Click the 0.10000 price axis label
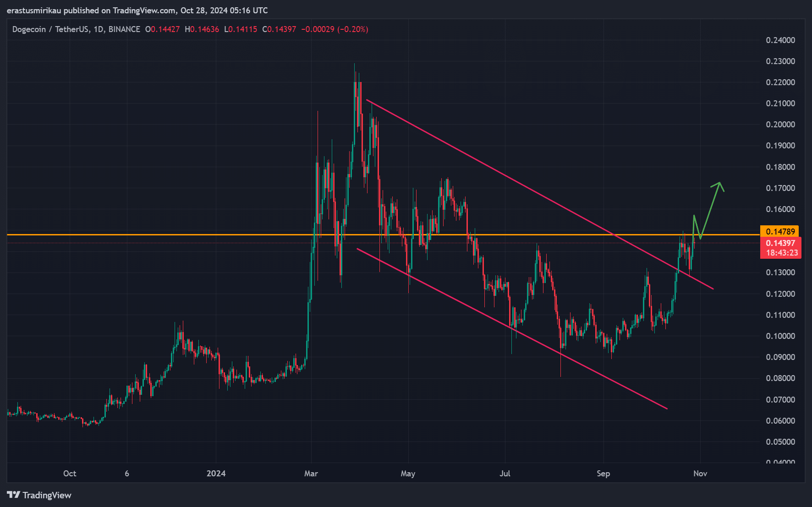The width and height of the screenshot is (812, 507). (780, 336)
